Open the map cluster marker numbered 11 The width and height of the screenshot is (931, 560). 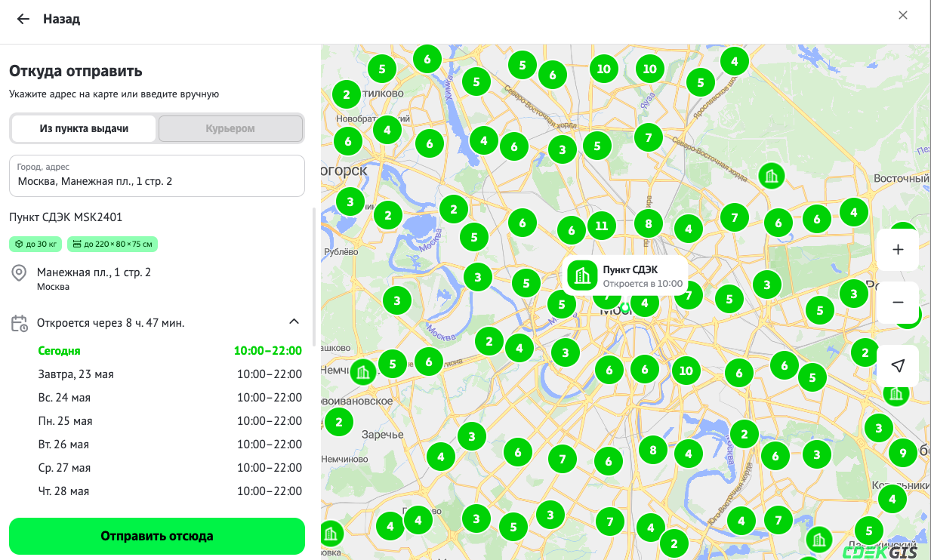point(601,225)
